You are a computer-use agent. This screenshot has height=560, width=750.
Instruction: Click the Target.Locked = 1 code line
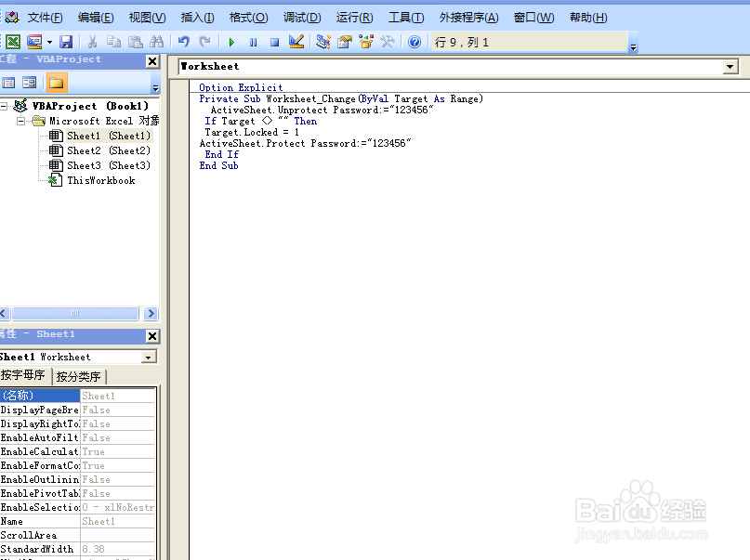pyautogui.click(x=252, y=133)
